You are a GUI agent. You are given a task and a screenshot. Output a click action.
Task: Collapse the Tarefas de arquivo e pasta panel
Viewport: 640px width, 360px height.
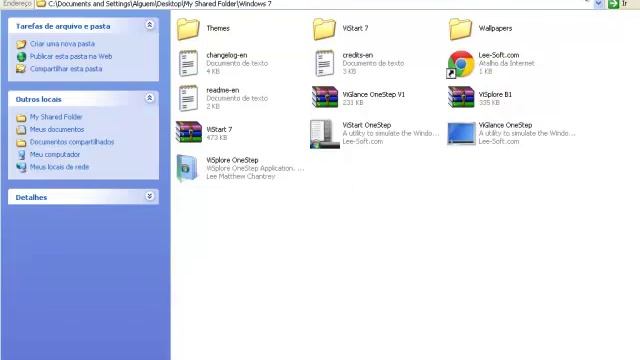(x=149, y=25)
